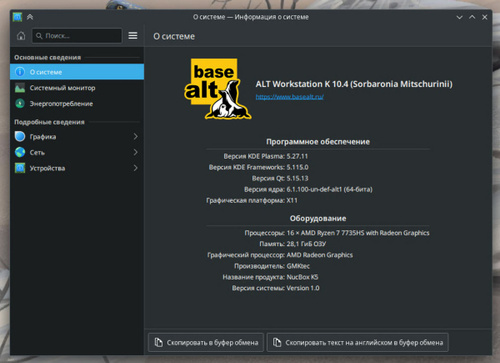Expand the Устройства chevron arrow
The image size is (500, 363).
[135, 168]
